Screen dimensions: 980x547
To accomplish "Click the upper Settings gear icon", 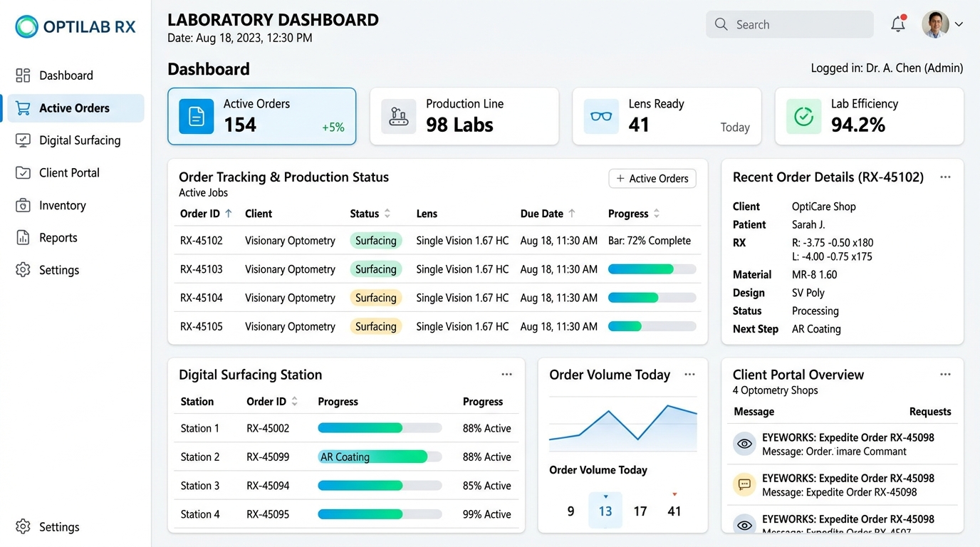I will (23, 270).
